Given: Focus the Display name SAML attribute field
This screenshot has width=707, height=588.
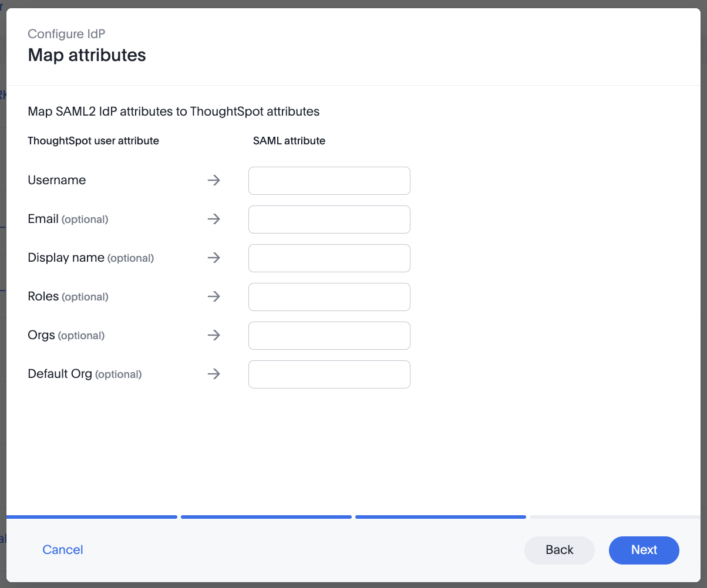Looking at the screenshot, I should pos(329,258).
